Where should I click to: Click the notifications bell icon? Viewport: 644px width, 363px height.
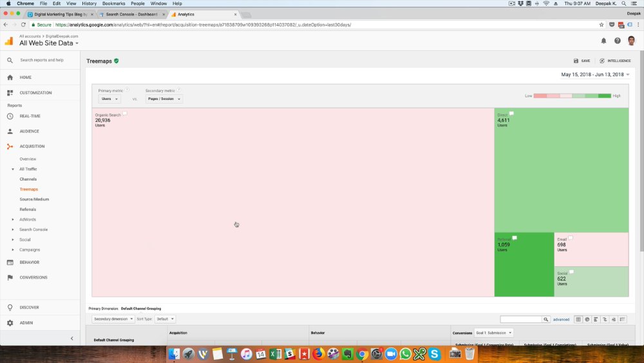603,41
